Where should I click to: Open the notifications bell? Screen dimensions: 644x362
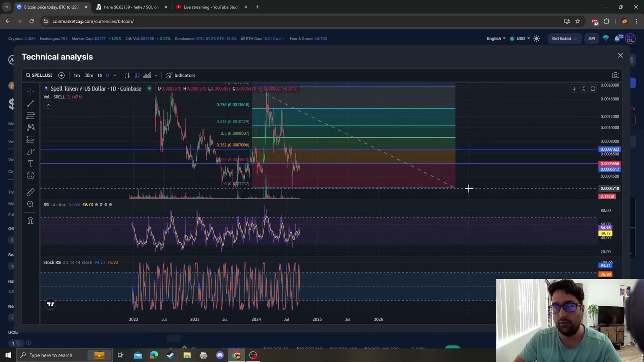coord(618,38)
